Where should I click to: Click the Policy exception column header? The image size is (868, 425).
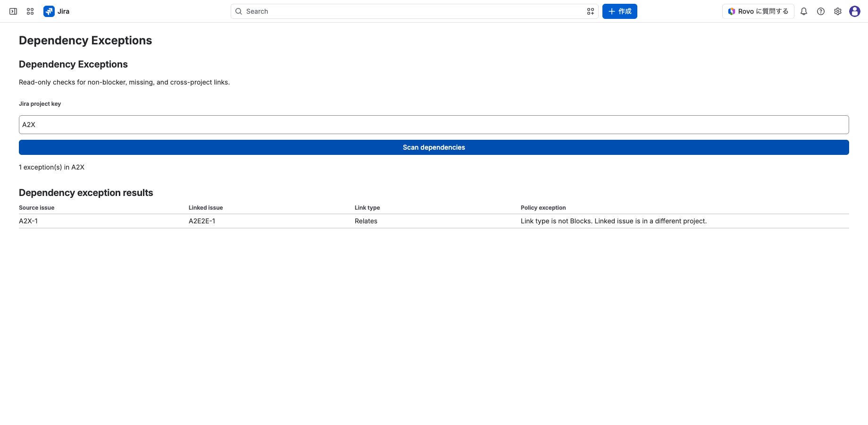point(543,208)
